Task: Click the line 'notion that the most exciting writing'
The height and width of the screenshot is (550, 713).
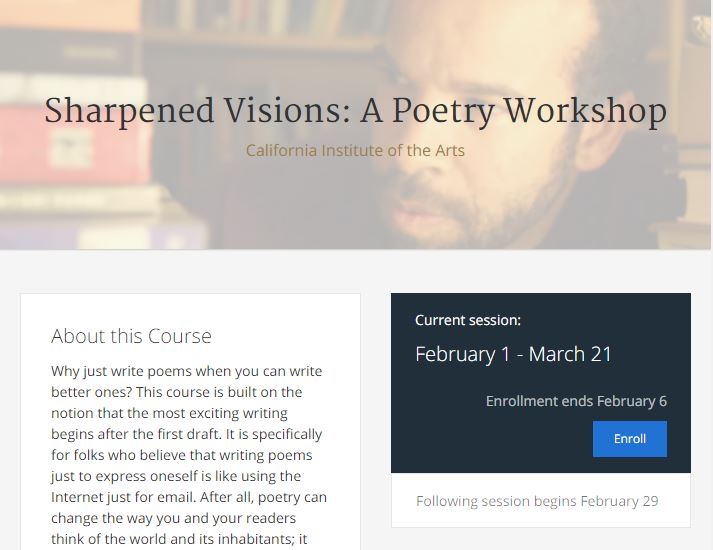Action: pyautogui.click(x=169, y=413)
